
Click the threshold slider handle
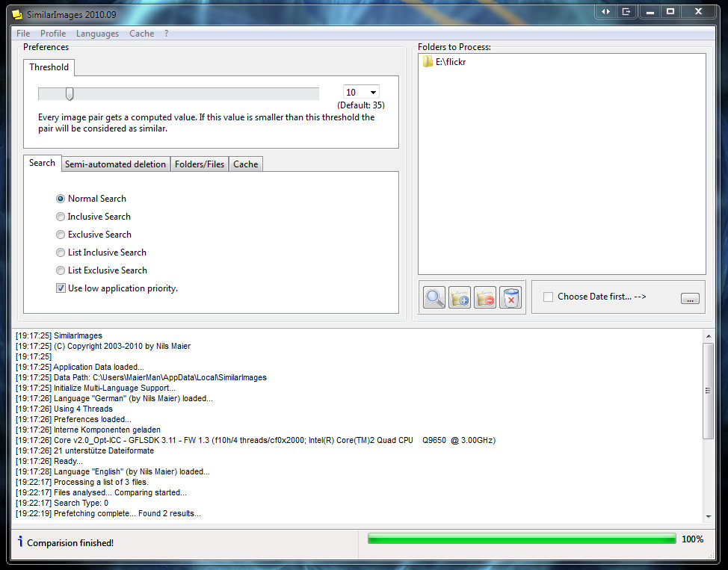[x=70, y=94]
